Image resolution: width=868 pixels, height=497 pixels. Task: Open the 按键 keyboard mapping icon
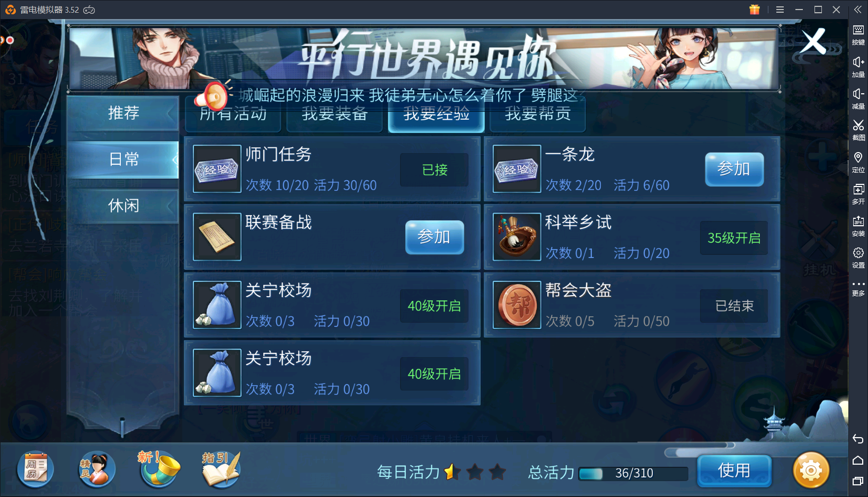(x=858, y=34)
